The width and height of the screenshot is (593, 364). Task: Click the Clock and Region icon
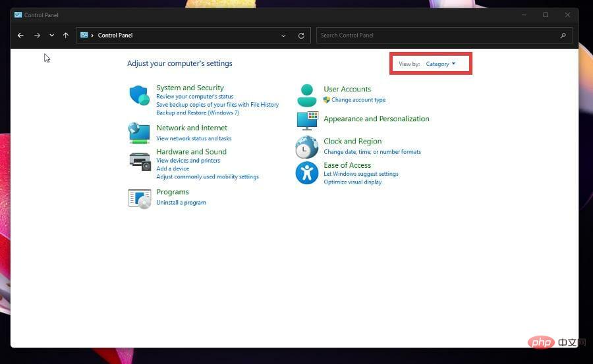point(306,147)
